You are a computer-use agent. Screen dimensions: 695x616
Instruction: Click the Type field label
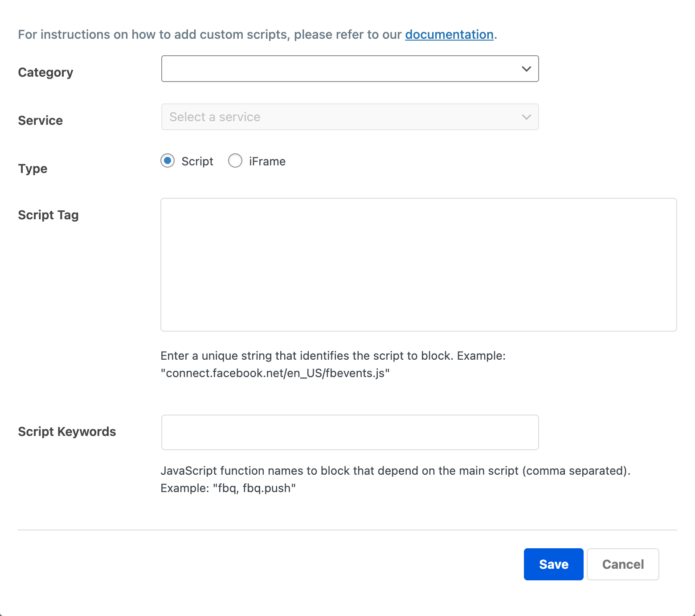(32, 168)
